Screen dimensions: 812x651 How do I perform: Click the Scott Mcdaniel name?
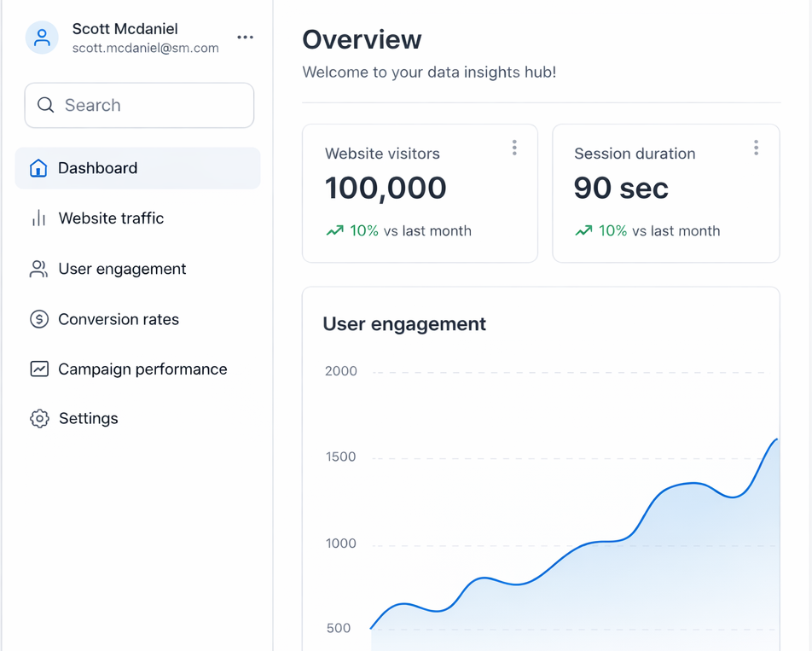point(125,29)
